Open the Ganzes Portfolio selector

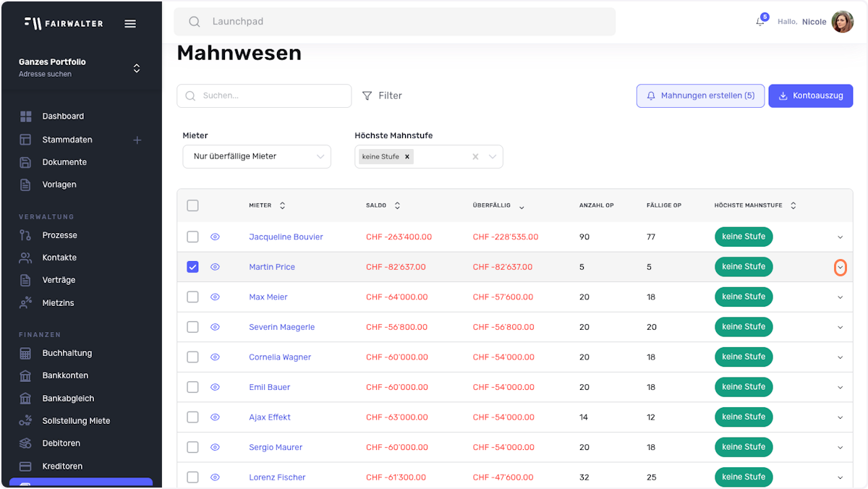coord(80,68)
